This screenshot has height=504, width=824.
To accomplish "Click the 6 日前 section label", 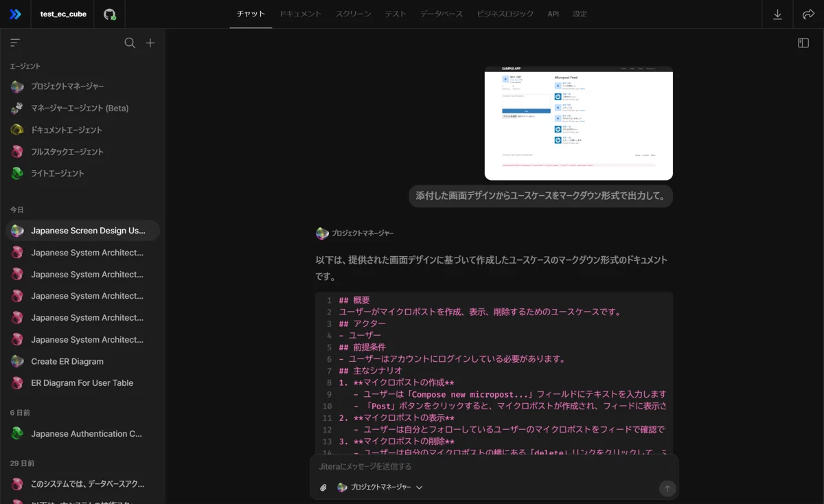I will [20, 413].
